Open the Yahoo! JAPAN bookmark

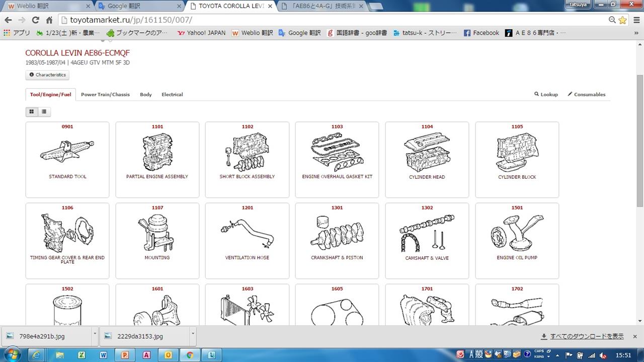pos(201,33)
